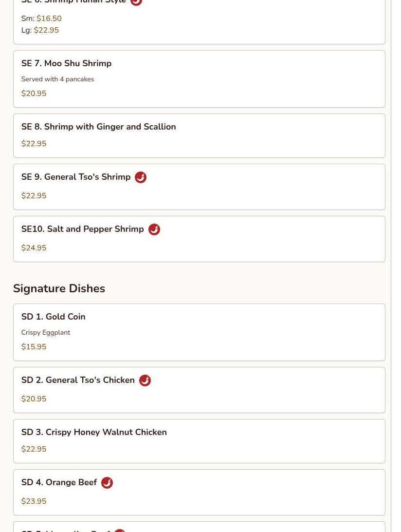Image resolution: width=401 pixels, height=532 pixels.
Task: Open the SE 9. General Tso's Shrimp title
Action: click(76, 177)
